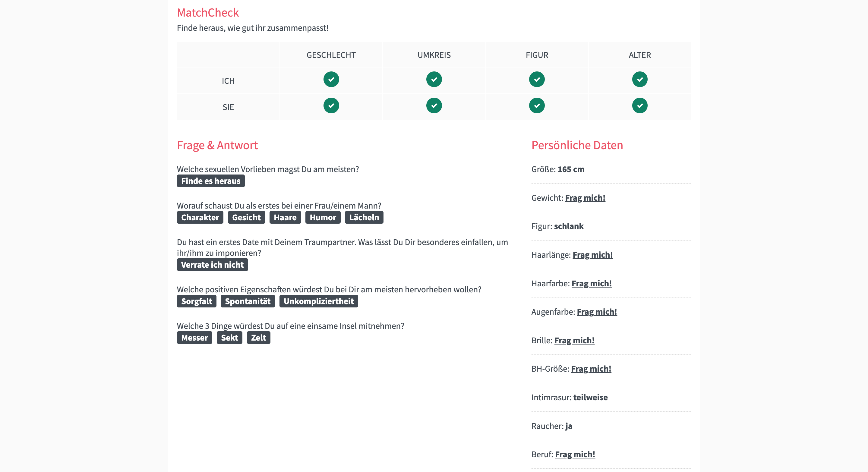The width and height of the screenshot is (868, 472).
Task: Click the question about 'positiven Eigenschaften'
Action: click(329, 289)
